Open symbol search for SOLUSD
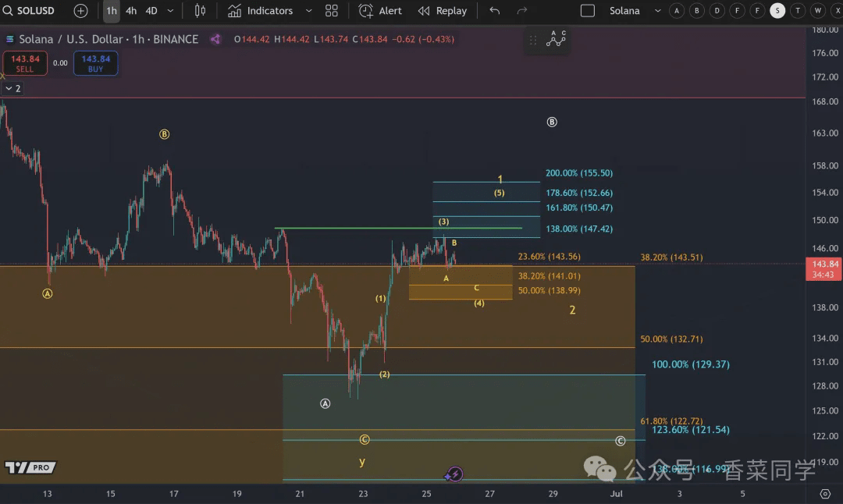 click(29, 11)
